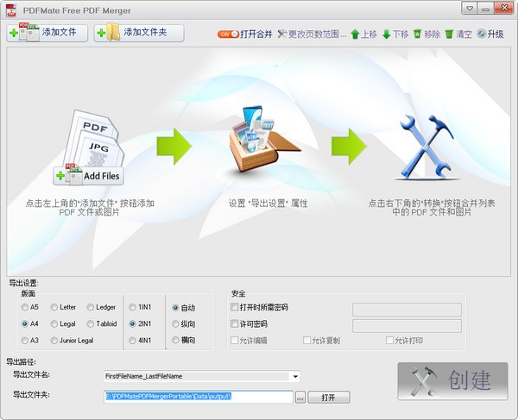Screen dimensions: 518x420
Task: Enable 打开时所需密码 checkbox
Action: pyautogui.click(x=235, y=307)
